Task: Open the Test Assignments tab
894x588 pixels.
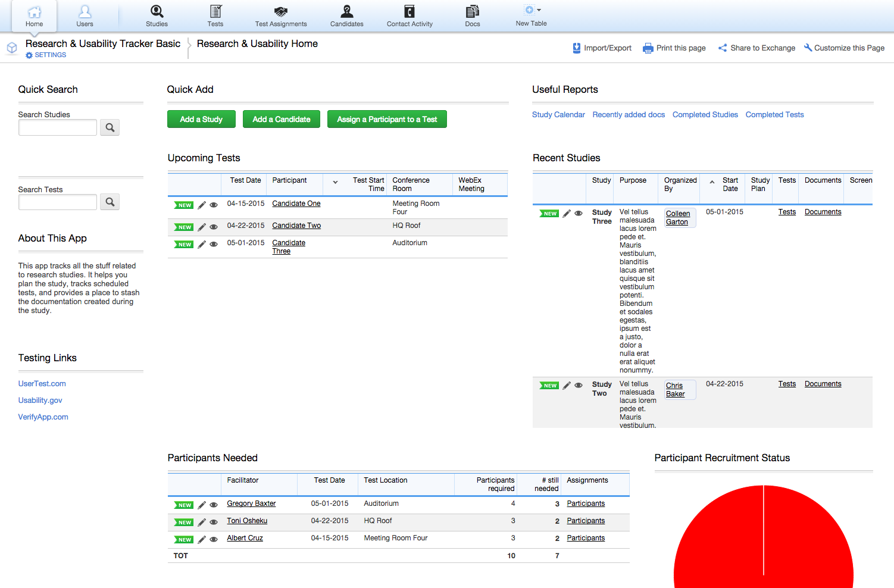Action: click(x=281, y=16)
